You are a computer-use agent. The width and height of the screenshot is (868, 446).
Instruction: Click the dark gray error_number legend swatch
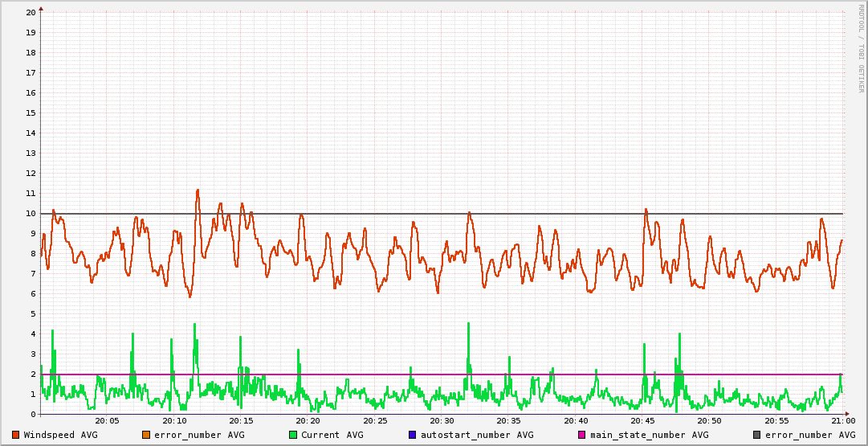coord(756,435)
